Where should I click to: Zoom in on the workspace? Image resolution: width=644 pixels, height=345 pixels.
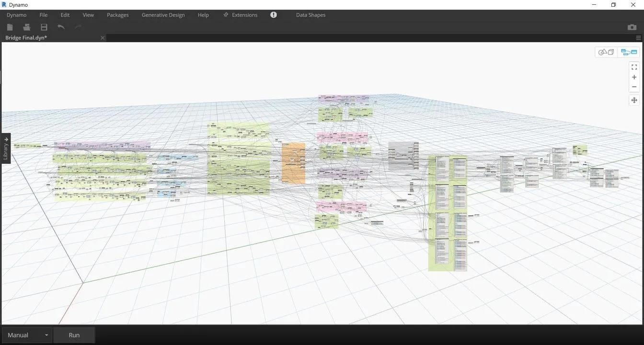tap(634, 77)
